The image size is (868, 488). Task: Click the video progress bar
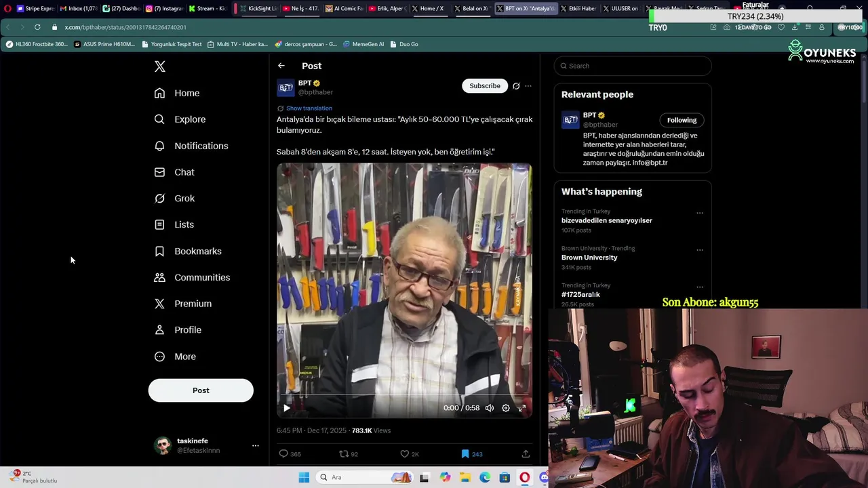coord(404,394)
